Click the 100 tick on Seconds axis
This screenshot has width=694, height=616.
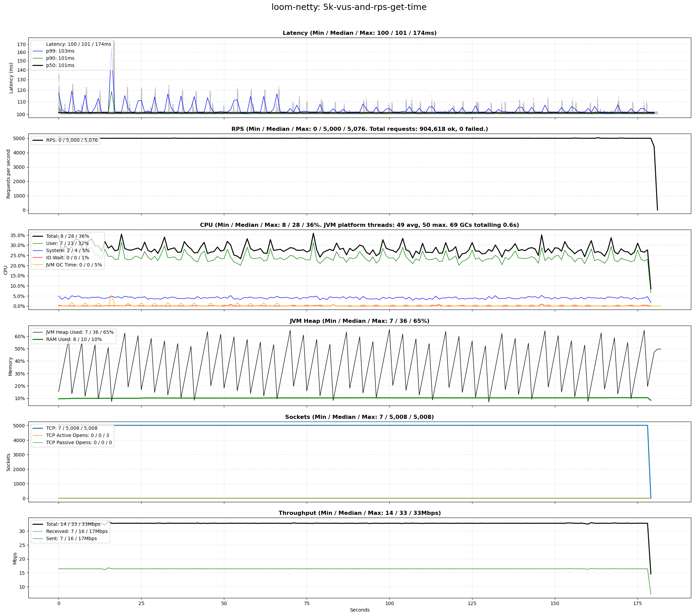(x=389, y=604)
